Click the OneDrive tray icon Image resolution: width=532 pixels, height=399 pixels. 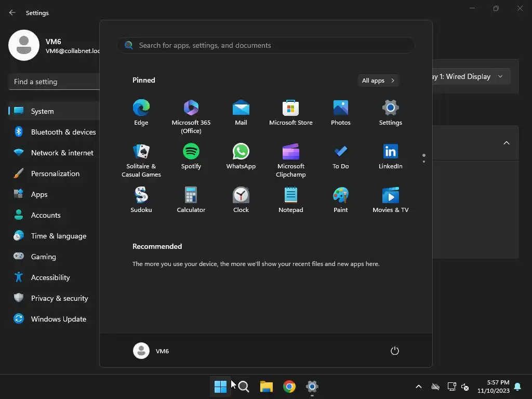435,387
